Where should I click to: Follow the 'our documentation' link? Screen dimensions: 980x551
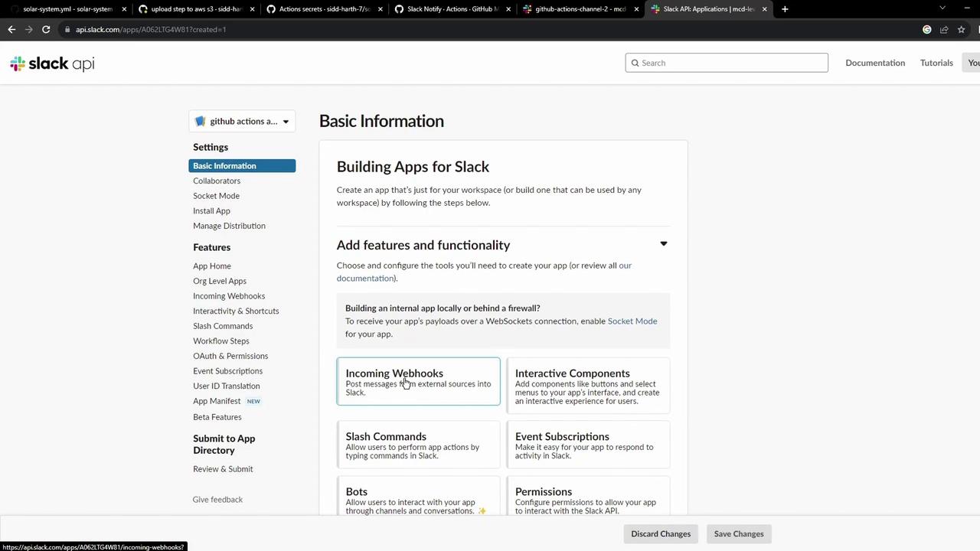pos(484,272)
